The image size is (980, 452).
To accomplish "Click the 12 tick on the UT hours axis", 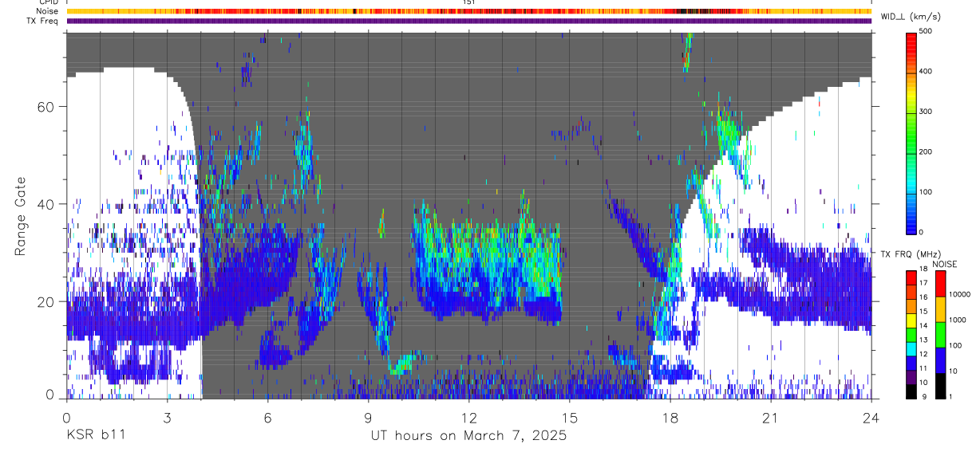I will coord(468,417).
